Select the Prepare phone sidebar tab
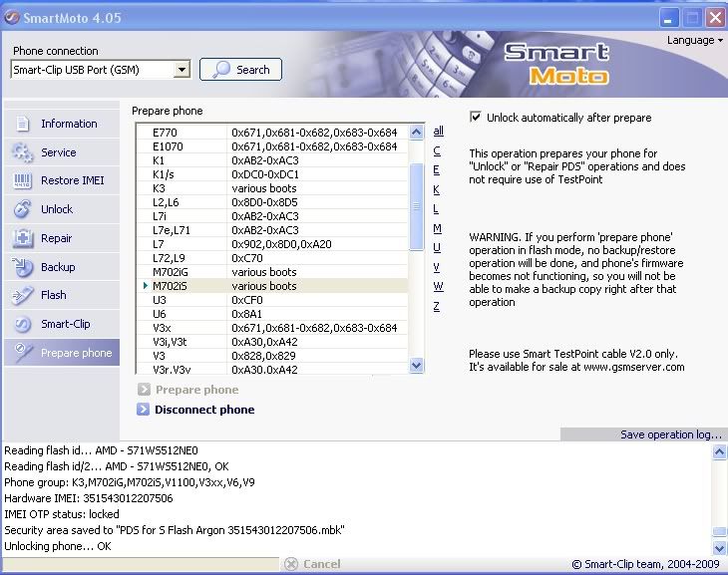This screenshot has width=728, height=575. pos(61,353)
